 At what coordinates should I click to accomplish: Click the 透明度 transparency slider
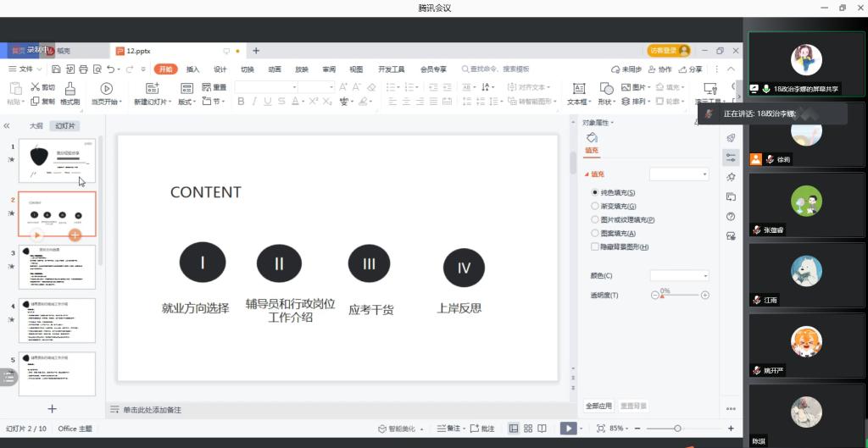[679, 296]
